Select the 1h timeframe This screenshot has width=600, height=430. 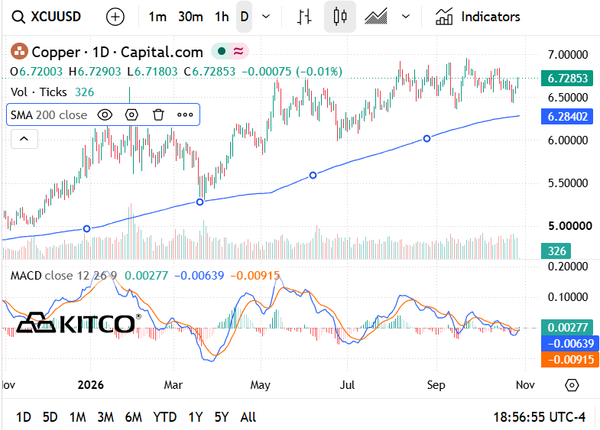point(222,17)
